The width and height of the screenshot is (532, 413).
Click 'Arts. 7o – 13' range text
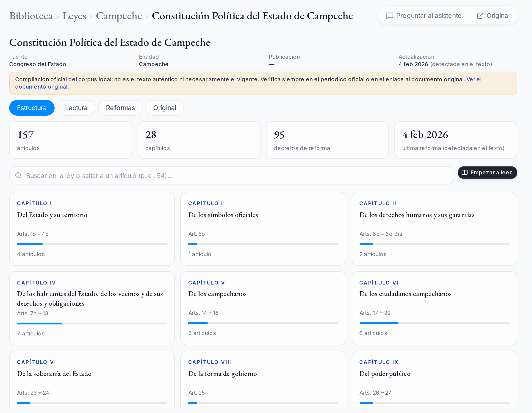pos(33,313)
